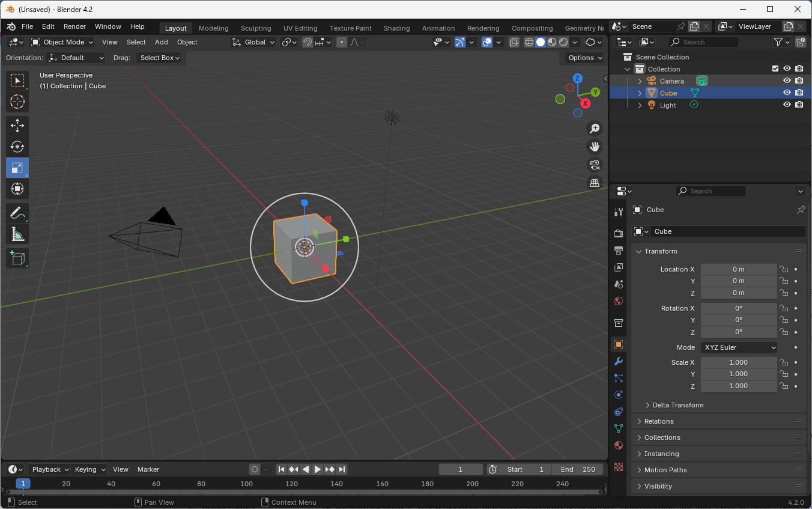Activate the Transform tool
The height and width of the screenshot is (509, 812).
click(17, 189)
